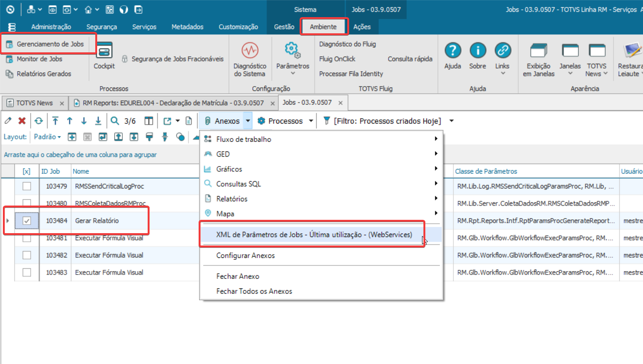Click the pencil edit icon
Viewport: 643px width, 364px height.
click(x=8, y=121)
